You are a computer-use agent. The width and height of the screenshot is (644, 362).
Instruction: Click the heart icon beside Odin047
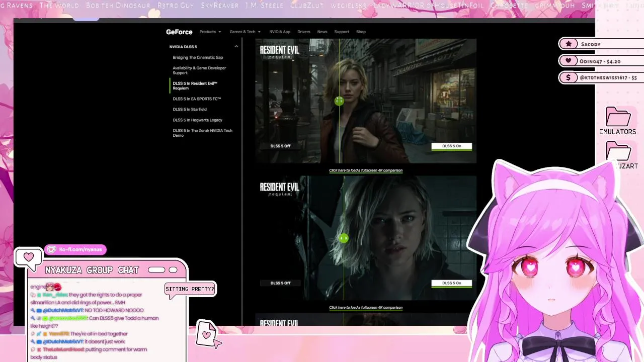569,61
